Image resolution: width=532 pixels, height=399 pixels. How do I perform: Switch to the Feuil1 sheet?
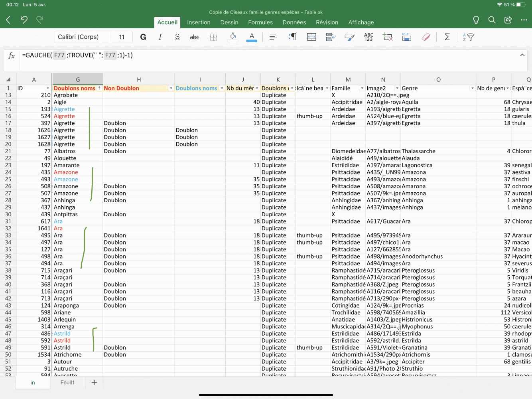67,382
